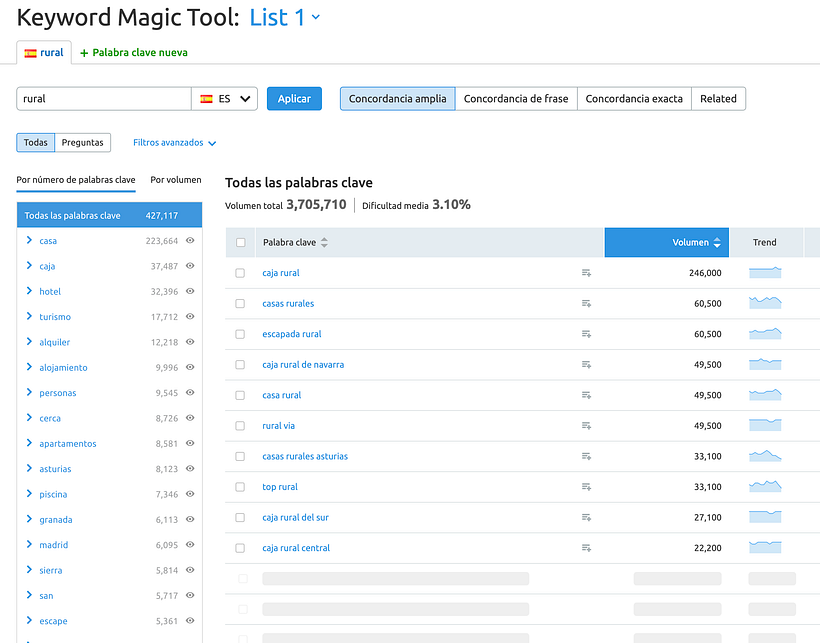820x643 pixels.
Task: Toggle eye icon for 'piscina' group
Action: (190, 494)
